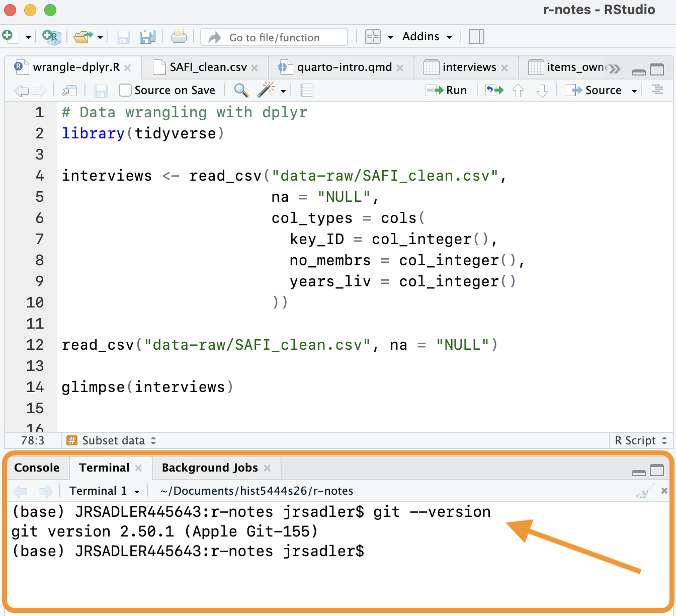Open the Addins dropdown

tap(426, 36)
